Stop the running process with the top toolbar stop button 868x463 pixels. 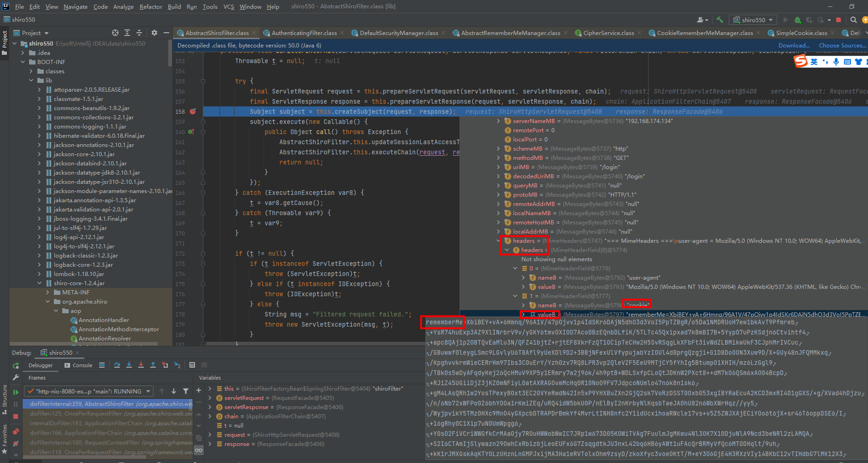(838, 20)
